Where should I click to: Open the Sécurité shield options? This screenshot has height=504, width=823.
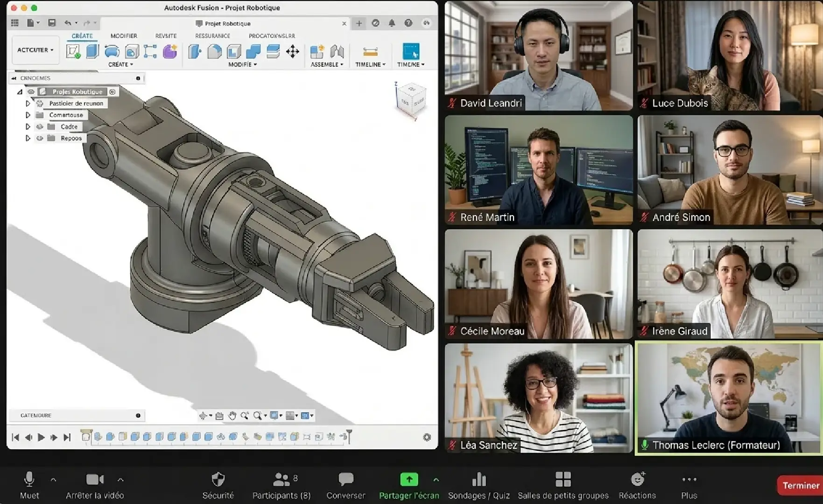(x=218, y=485)
